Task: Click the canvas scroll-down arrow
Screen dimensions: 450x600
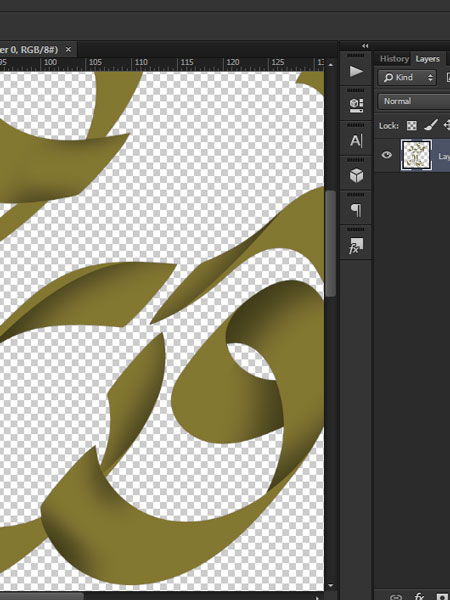Action: 330,585
